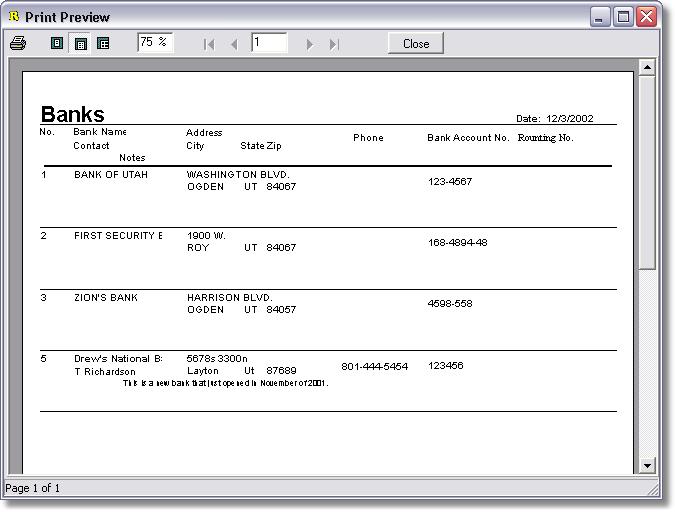Click the Bank Account No. header

(468, 138)
